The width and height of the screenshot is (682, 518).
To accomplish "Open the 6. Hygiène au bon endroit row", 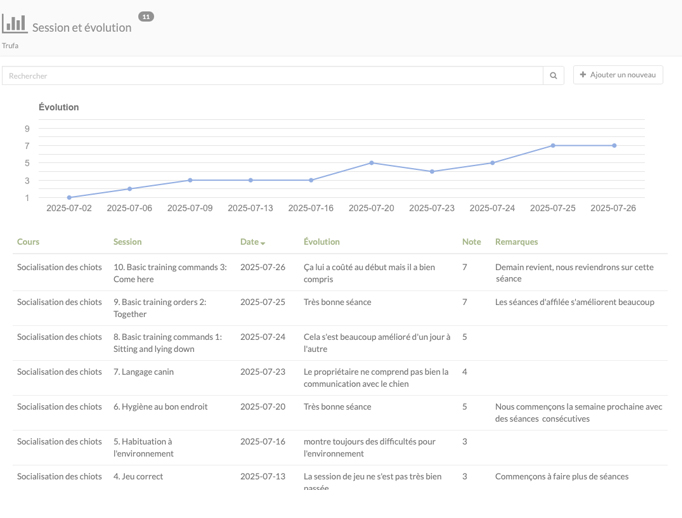I will pyautogui.click(x=340, y=413).
